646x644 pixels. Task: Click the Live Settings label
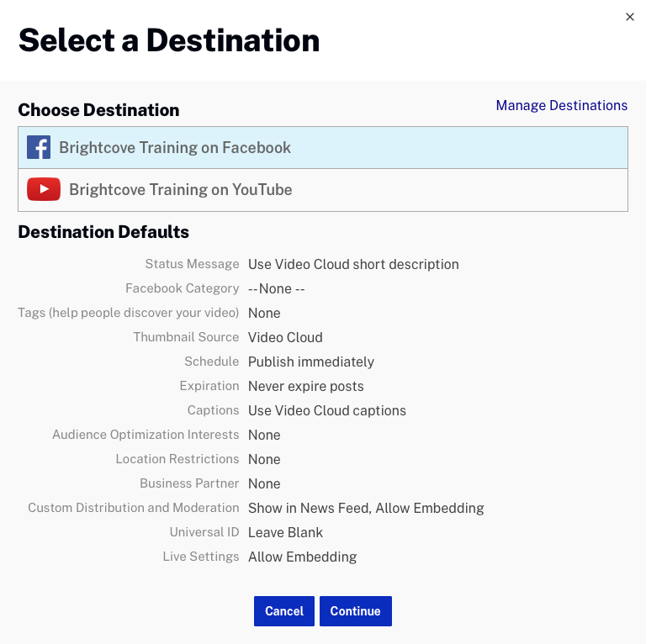click(x=201, y=557)
